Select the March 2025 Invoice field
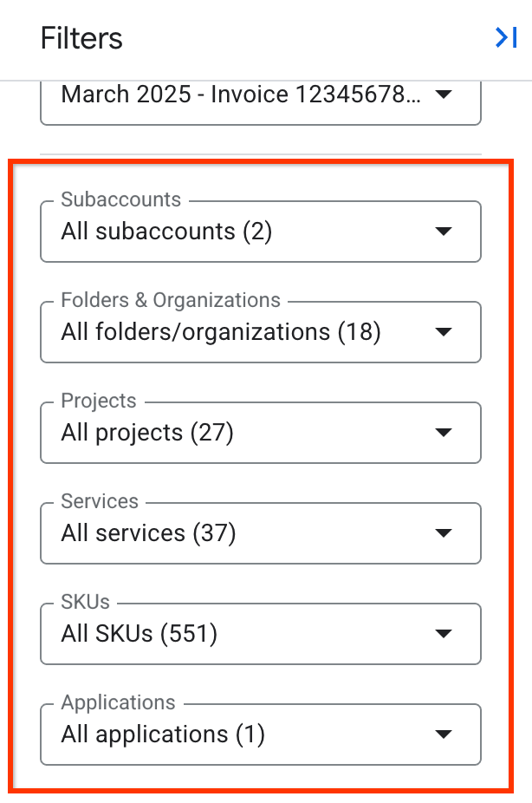532x803 pixels. [x=243, y=96]
